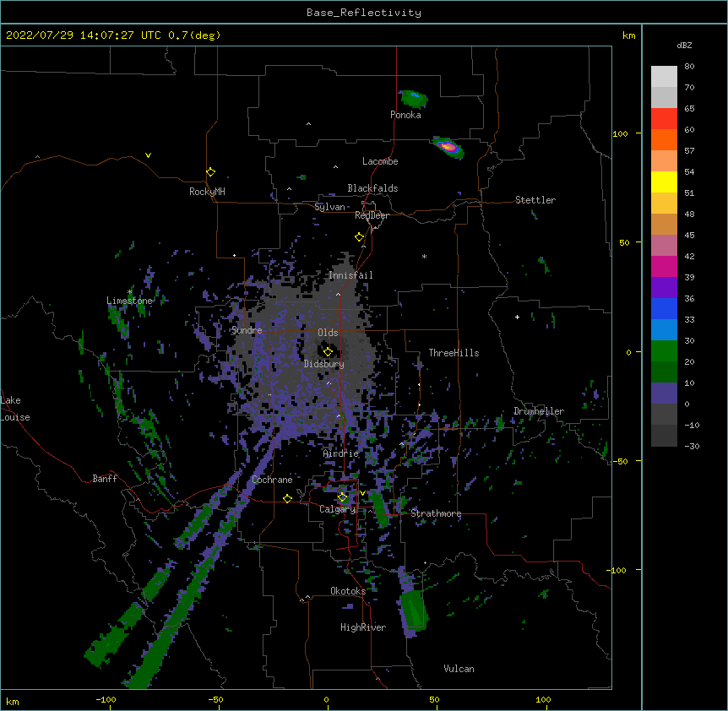The width and height of the screenshot is (728, 711).
Task: Click the yellow v marker northwest of RockyMH
Action: [x=148, y=155]
